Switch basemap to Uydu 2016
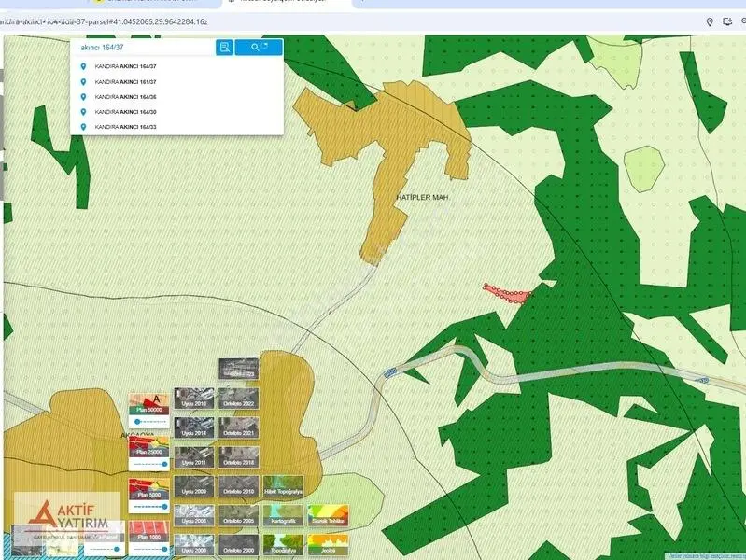The width and height of the screenshot is (746, 560). [193, 399]
